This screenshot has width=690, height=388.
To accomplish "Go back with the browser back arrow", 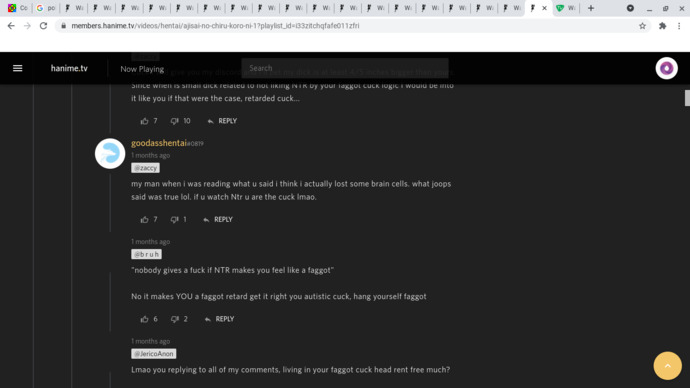I will (11, 26).
